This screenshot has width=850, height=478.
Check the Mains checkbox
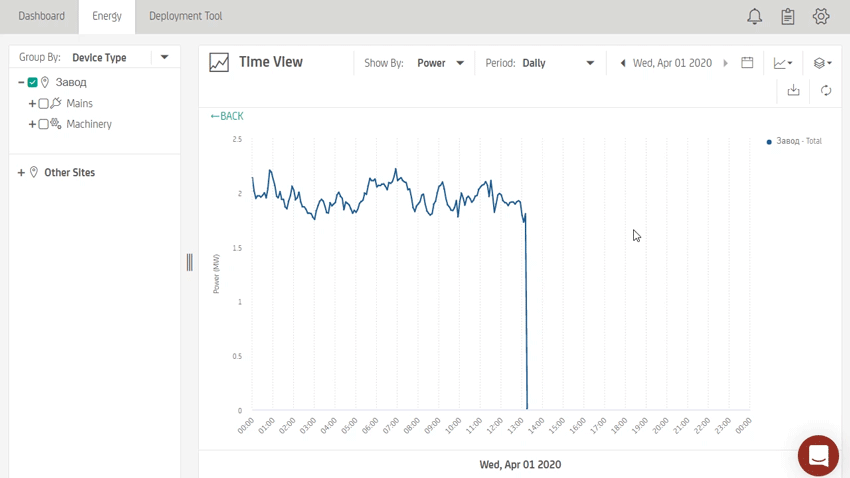[43, 104]
